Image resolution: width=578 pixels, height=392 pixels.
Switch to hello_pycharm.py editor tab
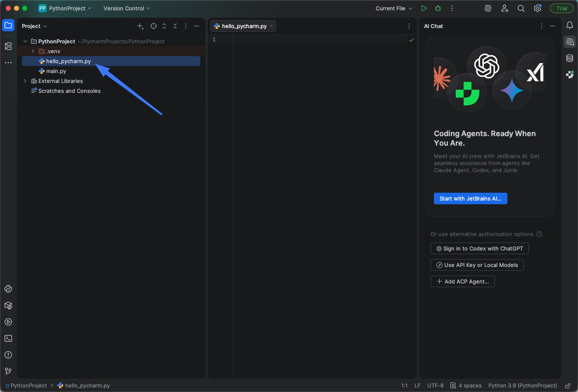tap(244, 26)
